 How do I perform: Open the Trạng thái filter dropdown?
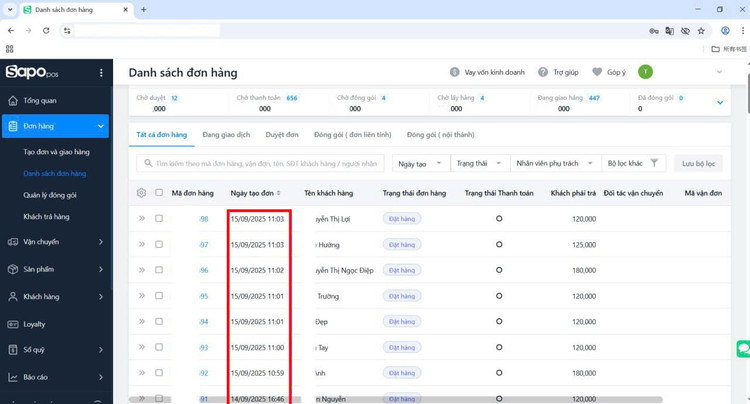click(478, 163)
